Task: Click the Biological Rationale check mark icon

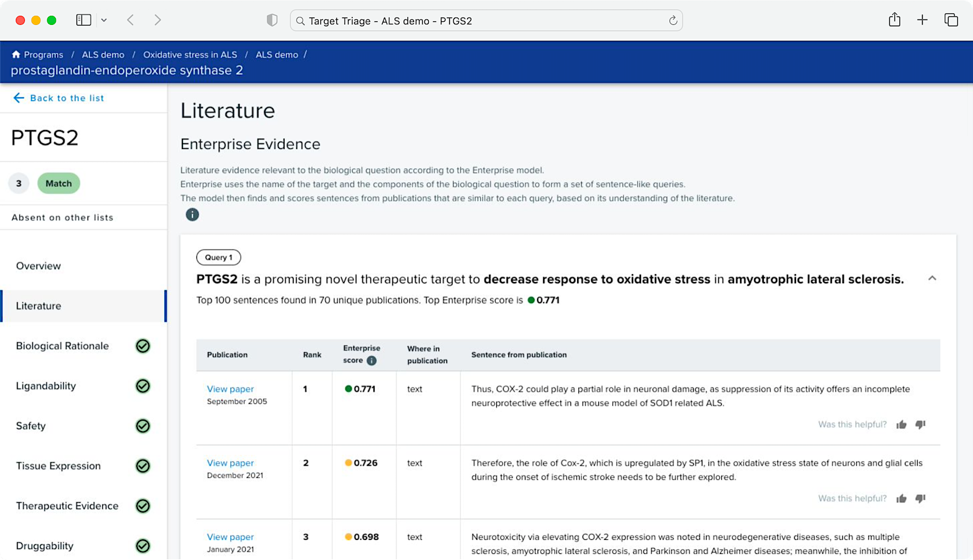Action: pyautogui.click(x=143, y=346)
